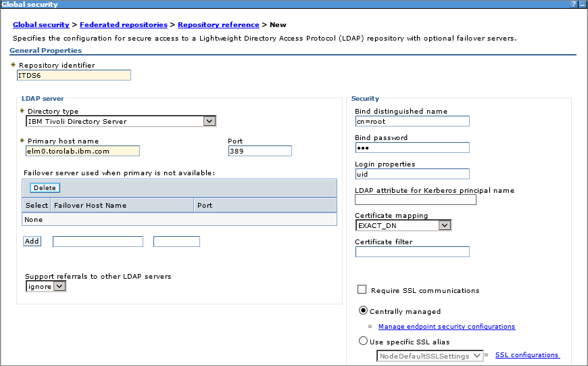This screenshot has height=366, width=588.
Task: Expand the Certificate mapping dropdown
Action: [444, 225]
